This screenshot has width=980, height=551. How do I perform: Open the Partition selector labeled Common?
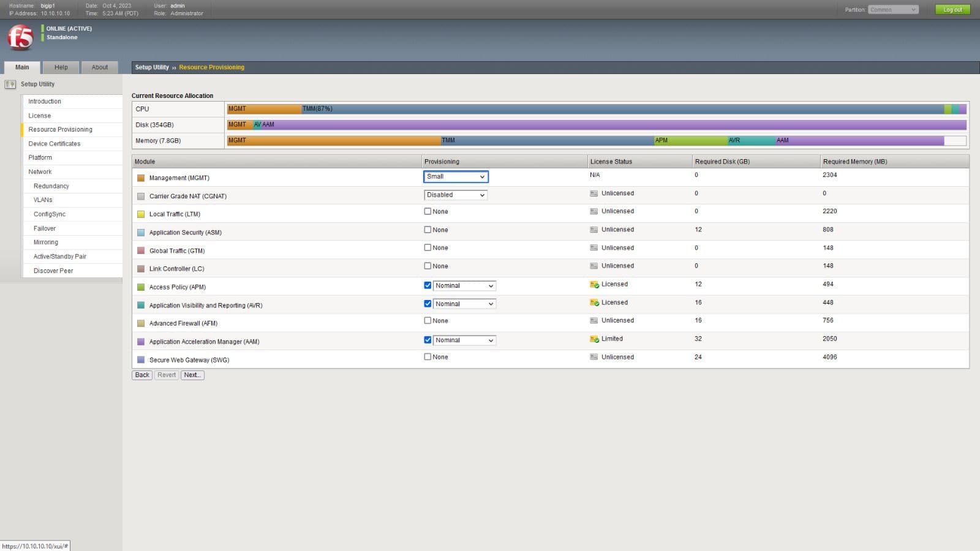coord(893,10)
